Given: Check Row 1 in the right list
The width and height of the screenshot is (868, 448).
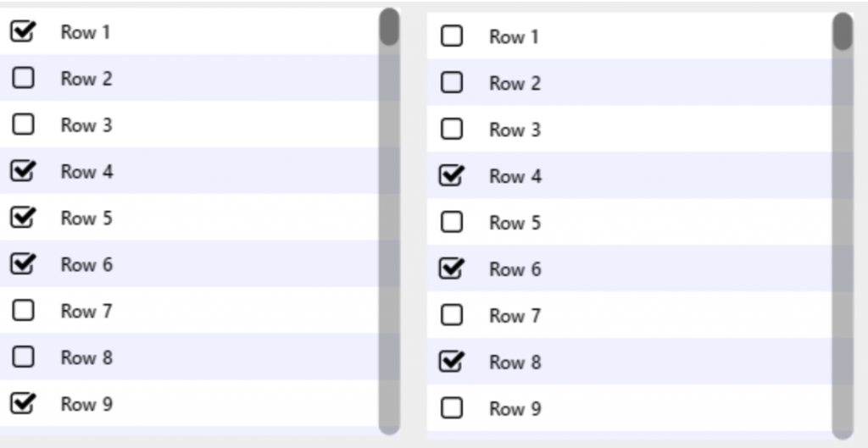Looking at the screenshot, I should pyautogui.click(x=452, y=36).
